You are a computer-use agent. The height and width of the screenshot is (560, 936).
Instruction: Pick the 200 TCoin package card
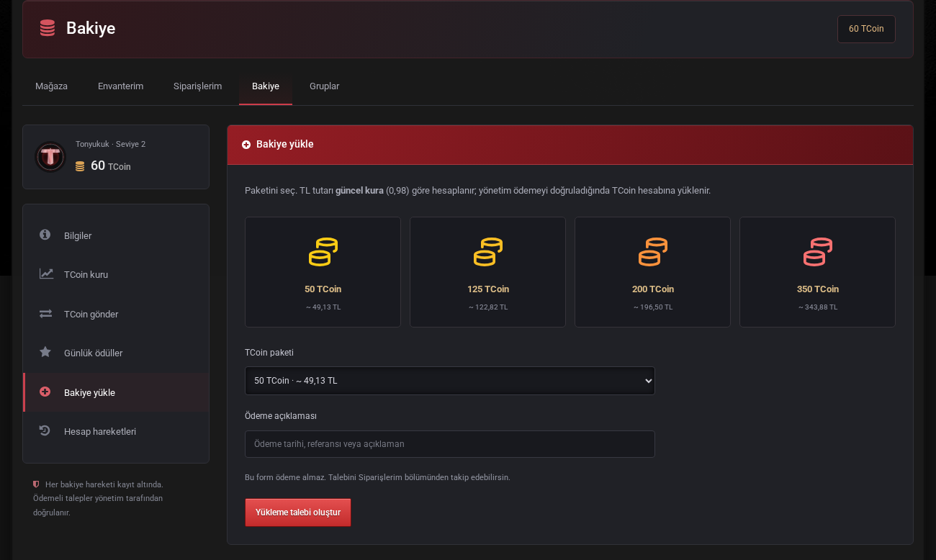pos(652,272)
